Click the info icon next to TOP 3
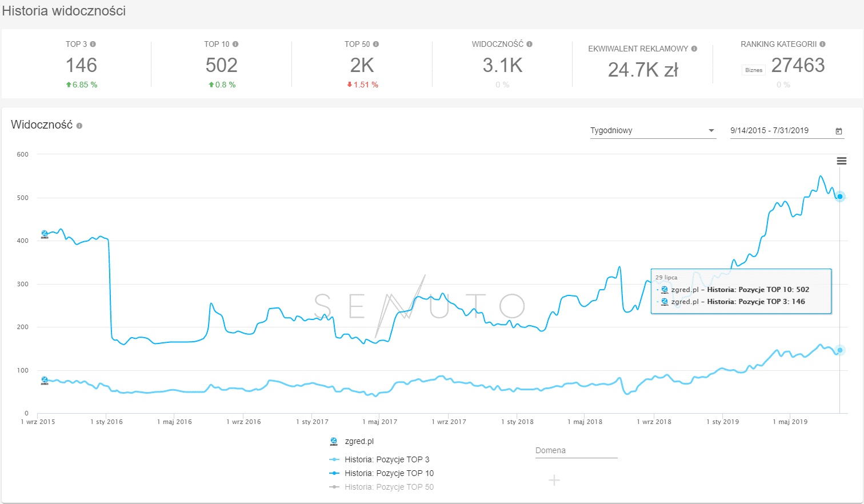The width and height of the screenshot is (864, 504). coord(93,44)
